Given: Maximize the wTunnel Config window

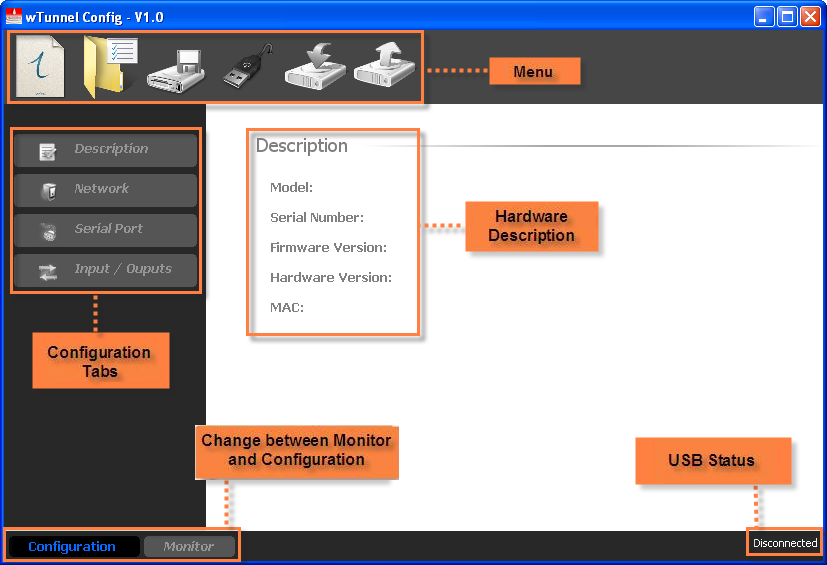Looking at the screenshot, I should tap(787, 16).
